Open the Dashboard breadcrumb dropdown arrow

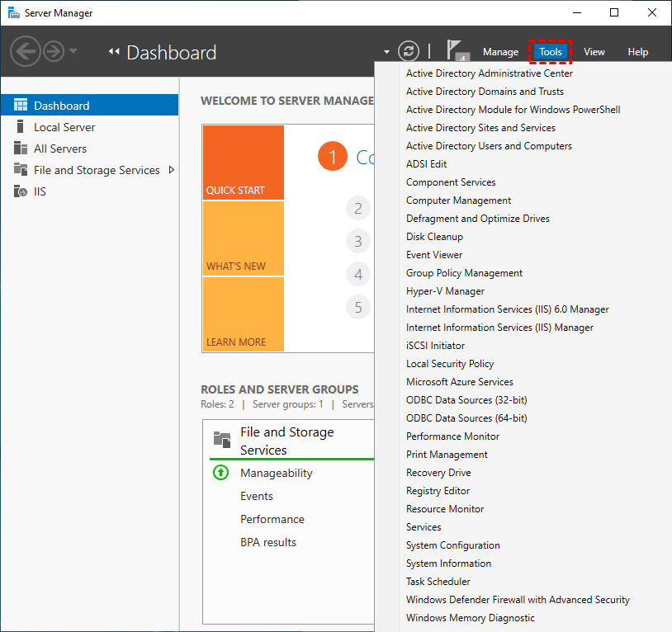tap(386, 51)
